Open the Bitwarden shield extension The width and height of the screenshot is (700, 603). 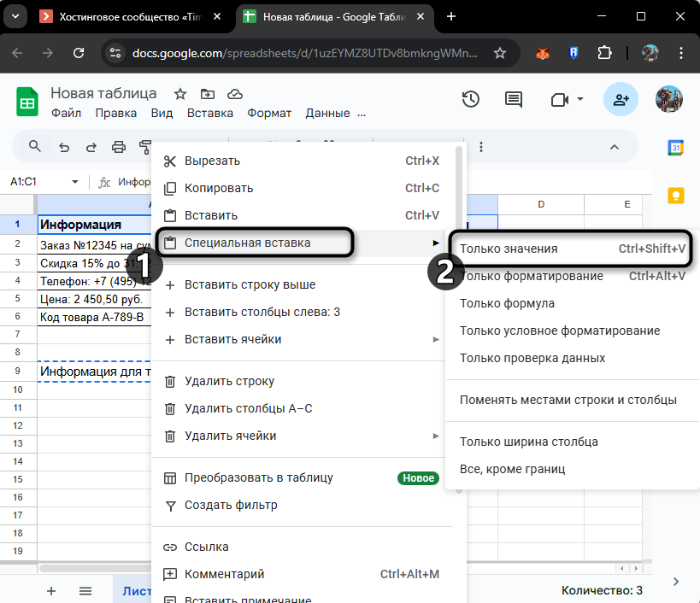(x=574, y=54)
